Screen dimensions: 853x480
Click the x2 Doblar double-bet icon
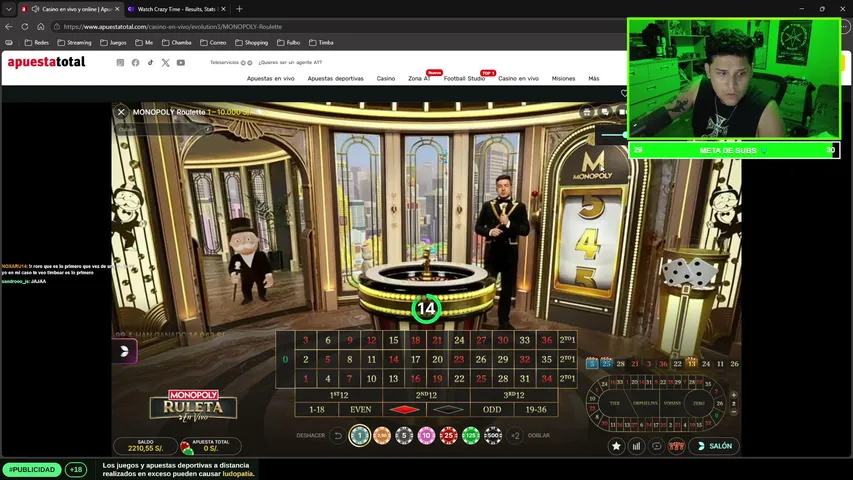(515, 435)
